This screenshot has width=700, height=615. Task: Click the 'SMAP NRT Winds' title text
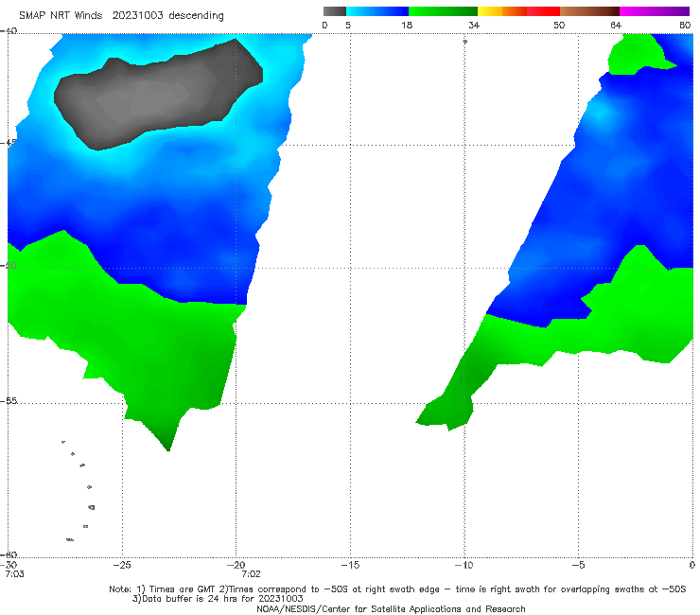tap(61, 15)
